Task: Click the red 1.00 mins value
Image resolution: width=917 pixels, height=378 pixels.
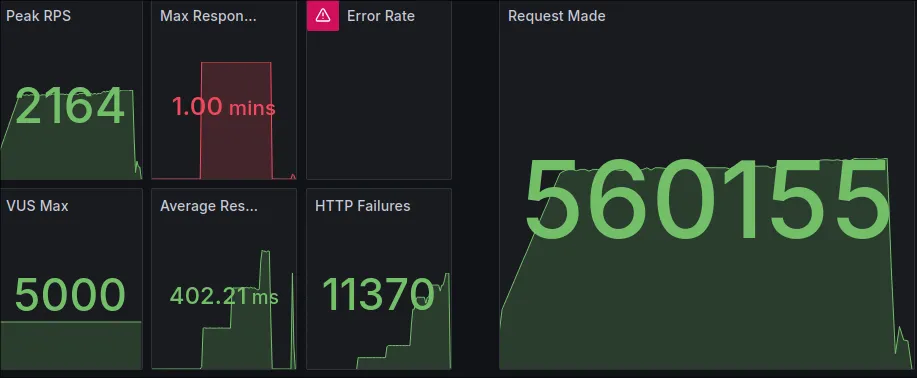Action: [x=223, y=107]
